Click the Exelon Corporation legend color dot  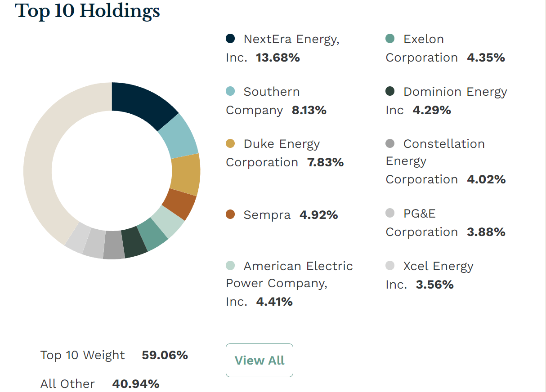pos(390,39)
